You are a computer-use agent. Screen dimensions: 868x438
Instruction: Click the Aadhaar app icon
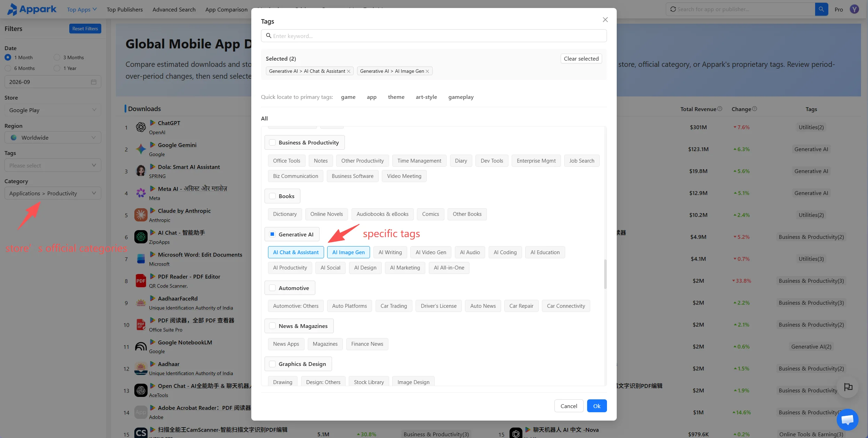tap(141, 368)
